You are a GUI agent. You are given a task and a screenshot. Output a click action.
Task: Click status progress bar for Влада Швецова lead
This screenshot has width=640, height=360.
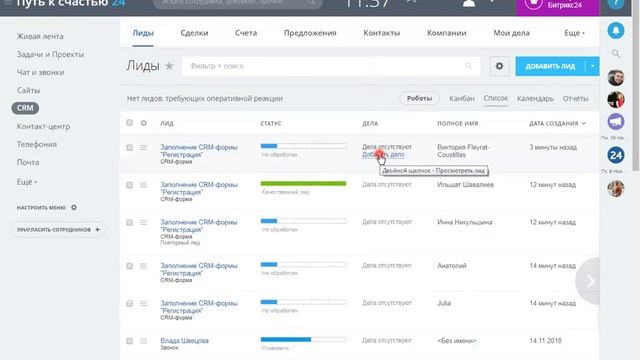[x=303, y=340]
